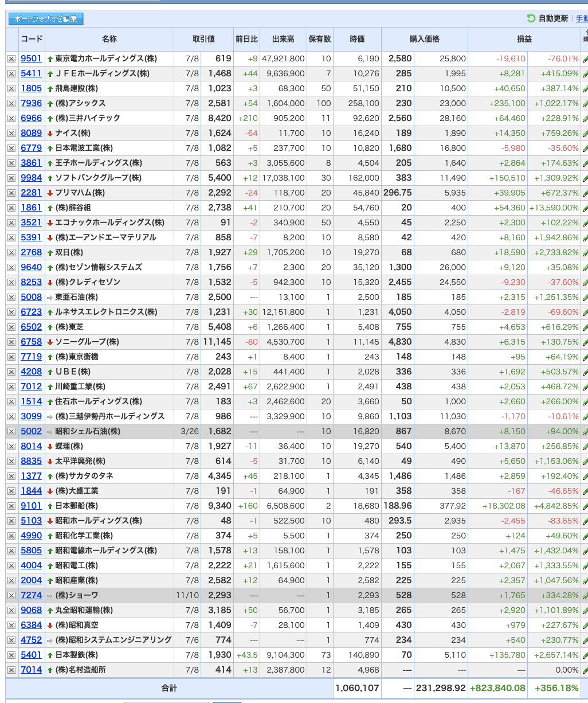Click the 5401 code link
588x703 pixels.
31,655
